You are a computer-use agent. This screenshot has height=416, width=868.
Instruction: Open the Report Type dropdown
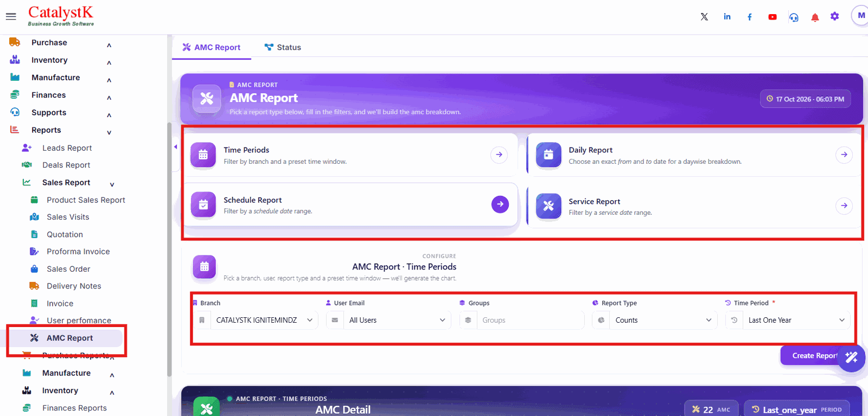(655, 320)
